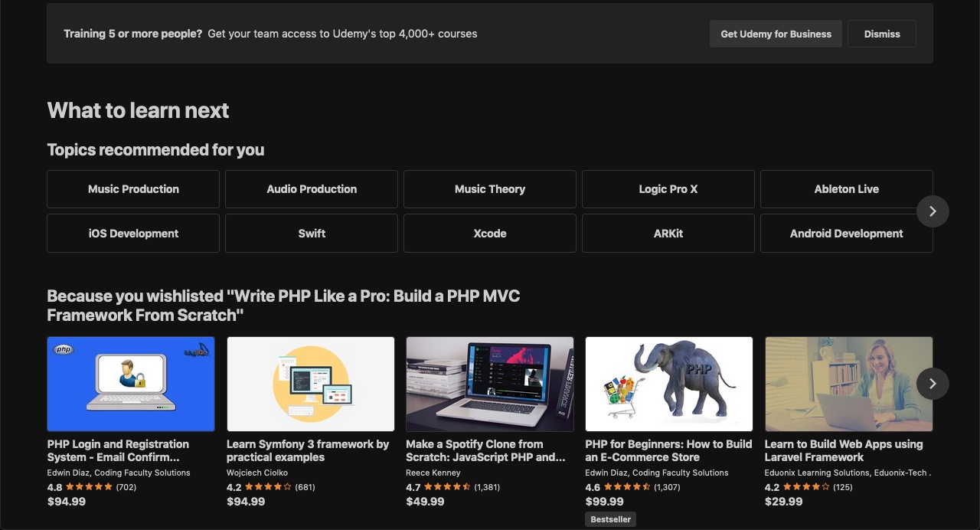The image size is (980, 530).
Task: Click the right arrow to see more topics
Action: click(x=933, y=211)
